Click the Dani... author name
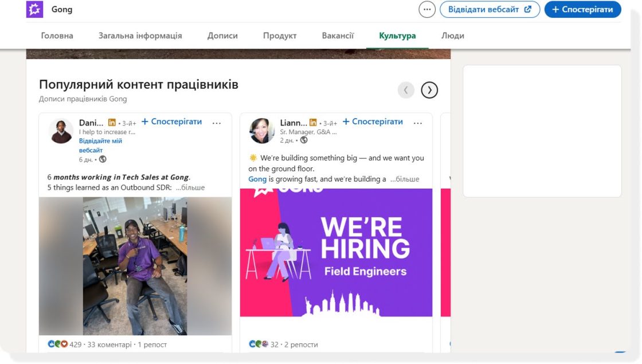This screenshot has width=642, height=364. tap(91, 123)
